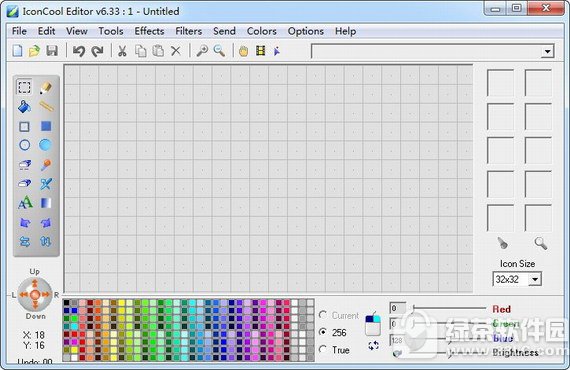Screen dimensions: 570x370
Task: Click the blue arrow wizard toolbar icon
Action: [x=277, y=51]
